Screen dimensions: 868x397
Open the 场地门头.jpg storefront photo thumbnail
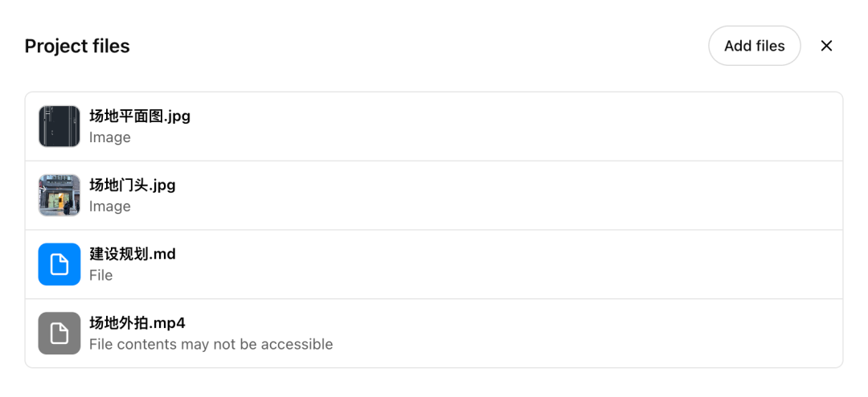(59, 195)
